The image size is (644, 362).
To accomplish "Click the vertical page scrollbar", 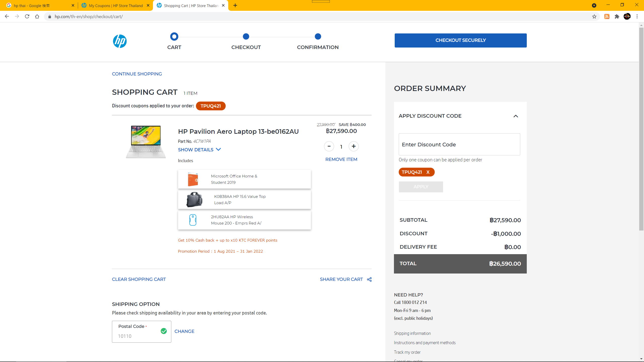I will [x=641, y=129].
